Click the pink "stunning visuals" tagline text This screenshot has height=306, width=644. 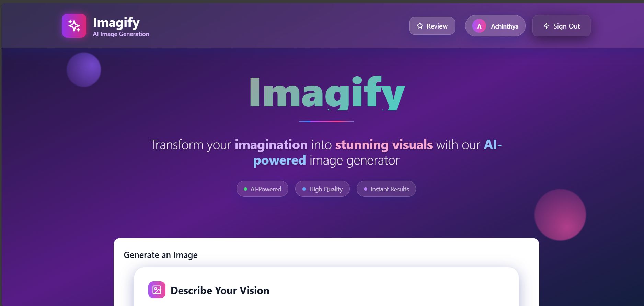click(x=384, y=145)
